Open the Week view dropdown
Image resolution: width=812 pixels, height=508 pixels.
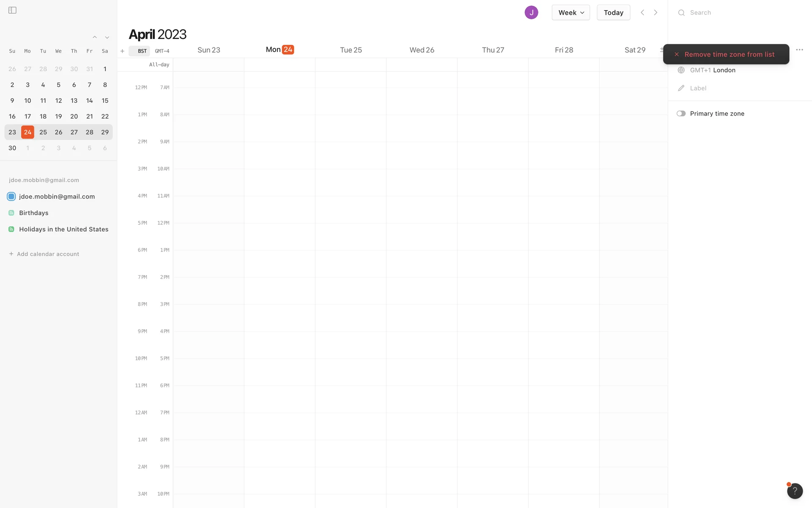point(571,13)
